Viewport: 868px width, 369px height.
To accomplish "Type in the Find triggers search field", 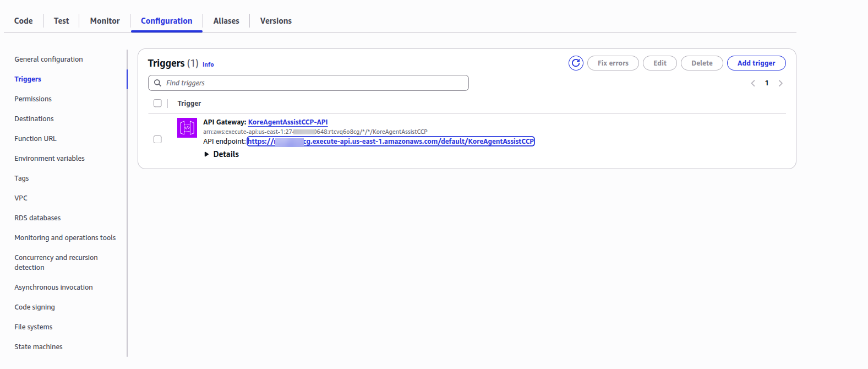I will point(314,83).
